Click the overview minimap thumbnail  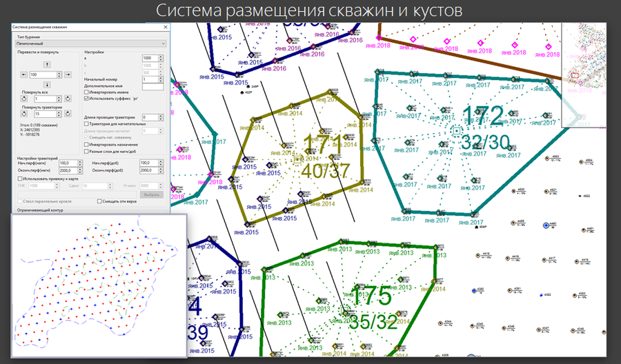584,75
